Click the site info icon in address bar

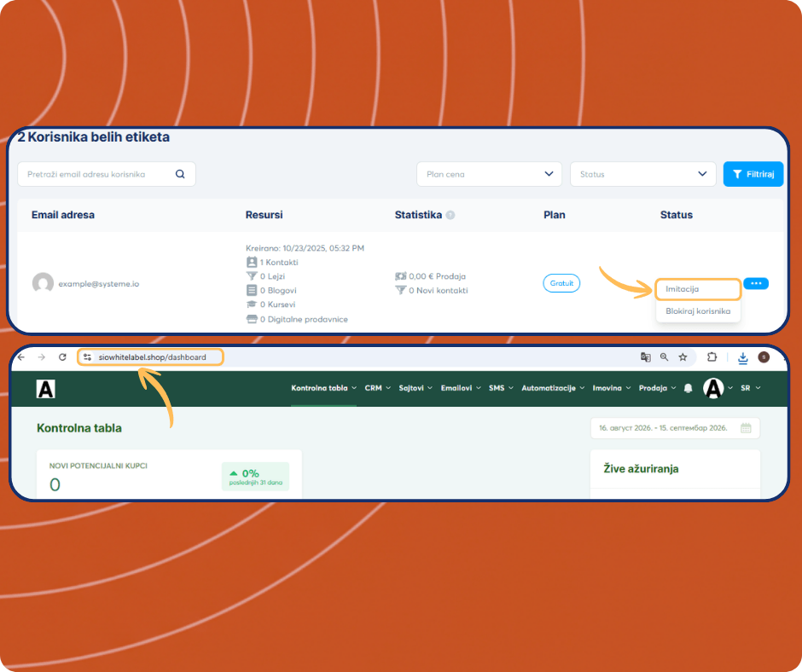[88, 357]
